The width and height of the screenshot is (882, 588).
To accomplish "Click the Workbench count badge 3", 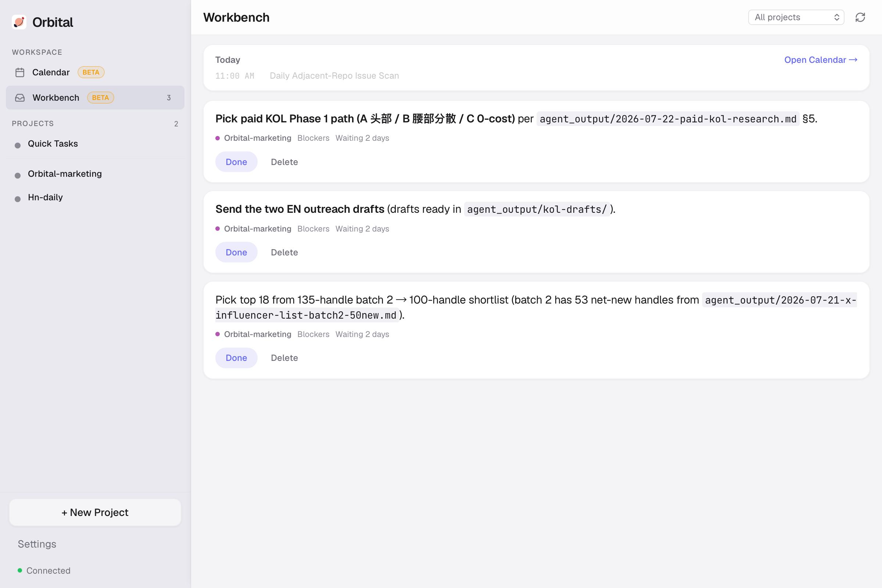I will (x=169, y=98).
